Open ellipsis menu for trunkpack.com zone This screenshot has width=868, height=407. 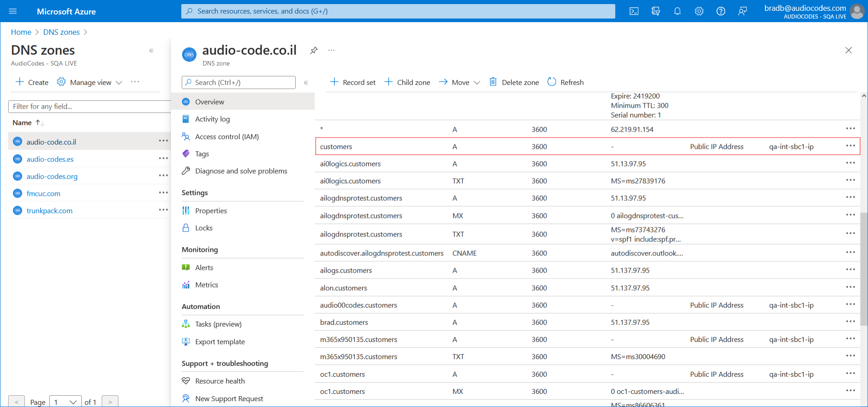pyautogui.click(x=163, y=210)
